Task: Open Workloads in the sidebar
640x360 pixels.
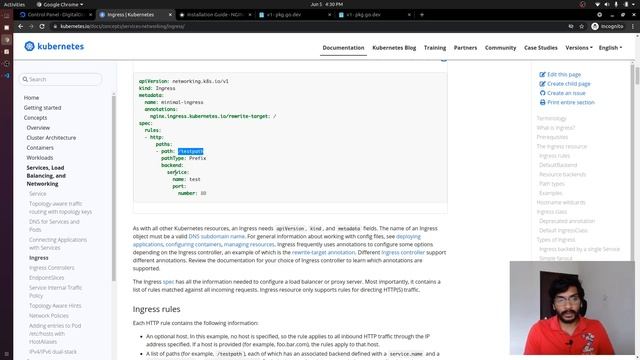Action: click(x=40, y=158)
